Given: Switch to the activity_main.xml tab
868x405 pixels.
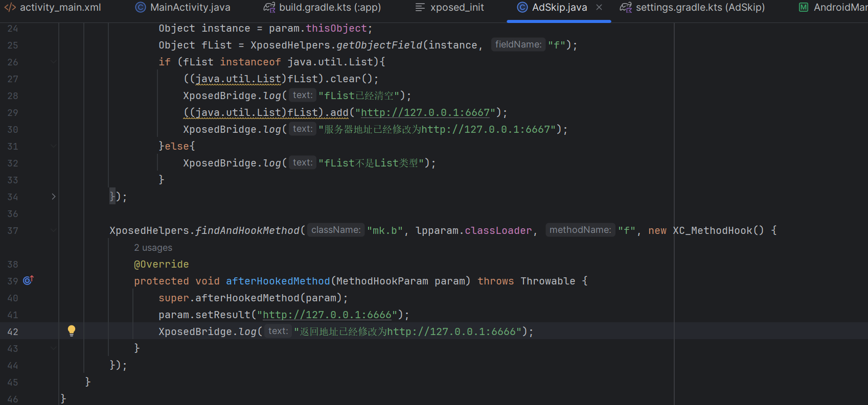Looking at the screenshot, I should tap(53, 8).
